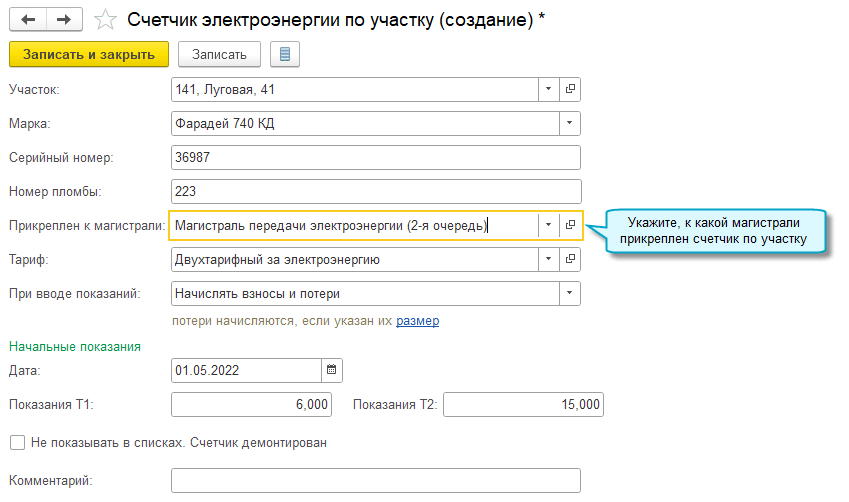Open the При вводе показаний dropdown
The image size is (849, 502).
[570, 294]
